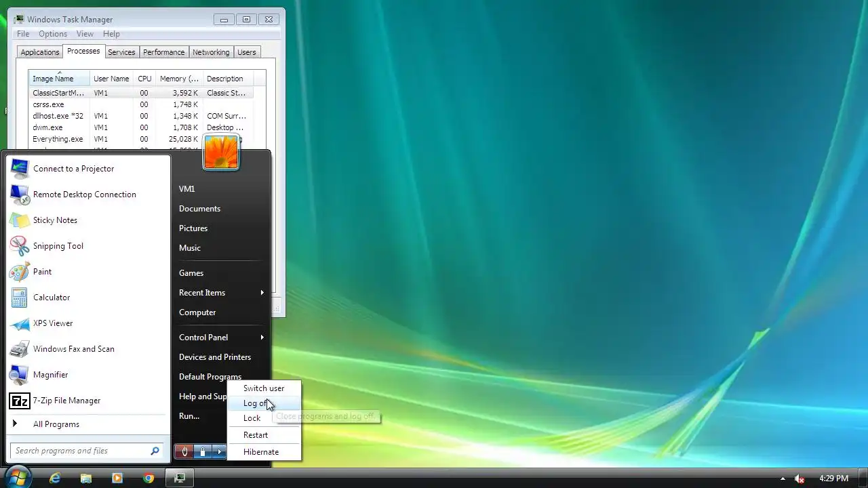The width and height of the screenshot is (868, 488).
Task: Open the Calculator icon
Action: [x=20, y=298]
